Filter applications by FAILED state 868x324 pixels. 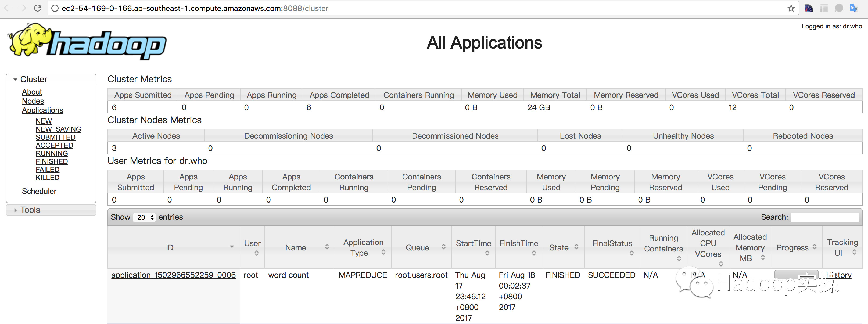pos(48,170)
